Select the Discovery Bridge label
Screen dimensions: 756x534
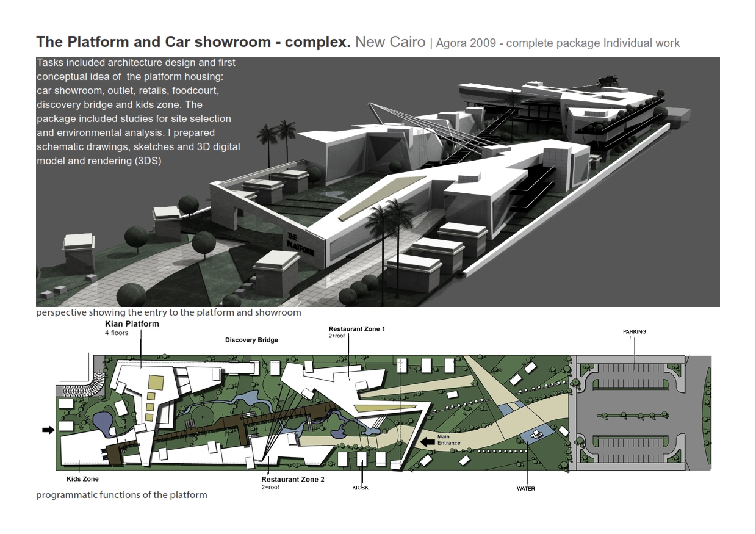251,340
